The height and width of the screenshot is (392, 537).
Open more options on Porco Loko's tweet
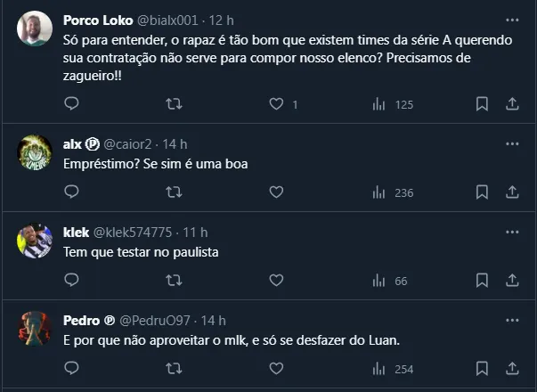coord(512,20)
